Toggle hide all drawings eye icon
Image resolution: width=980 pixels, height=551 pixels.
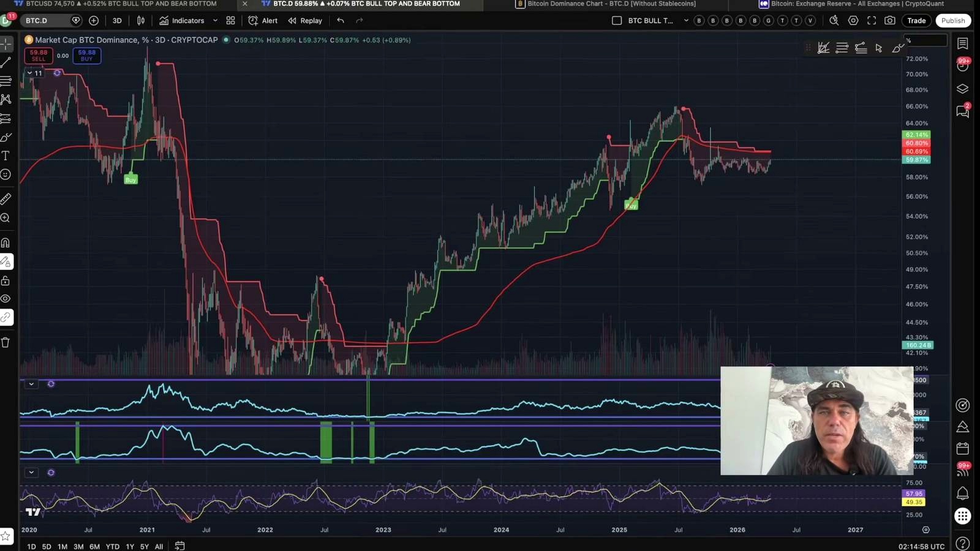6,299
